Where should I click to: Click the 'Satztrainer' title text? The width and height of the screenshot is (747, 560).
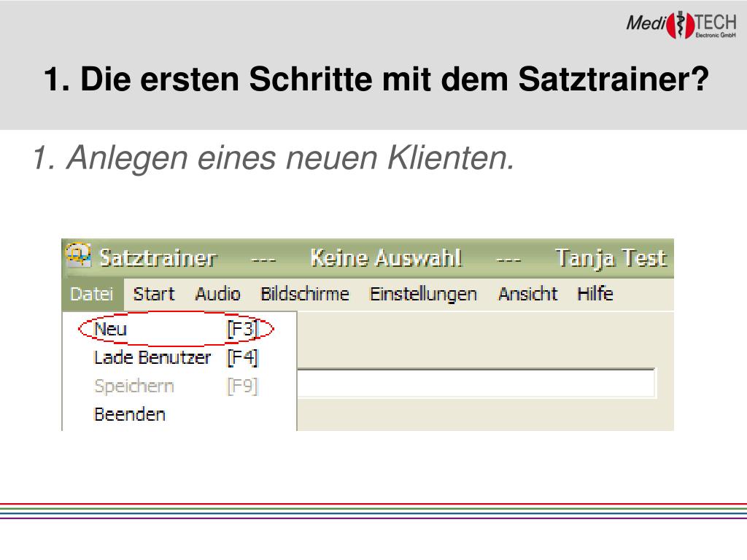click(x=158, y=259)
